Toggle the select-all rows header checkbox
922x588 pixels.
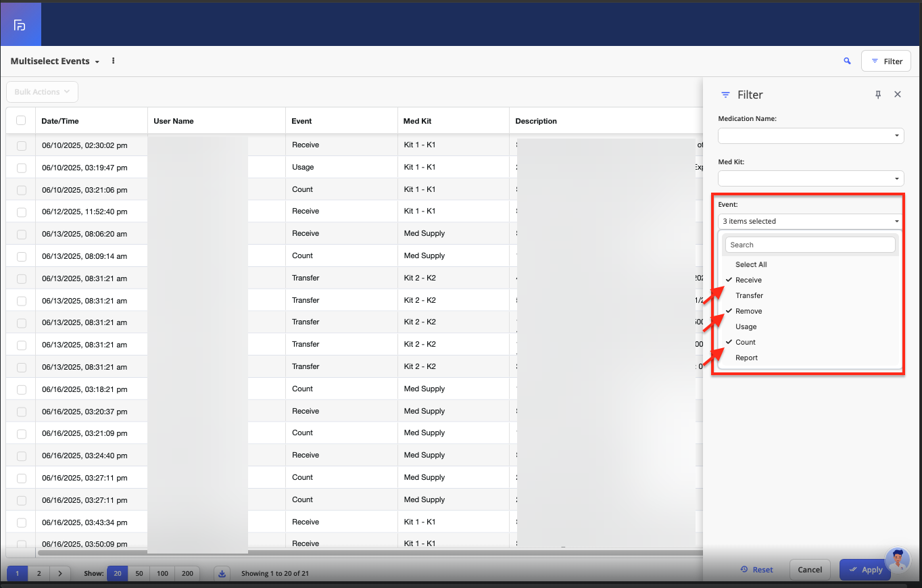click(x=21, y=120)
